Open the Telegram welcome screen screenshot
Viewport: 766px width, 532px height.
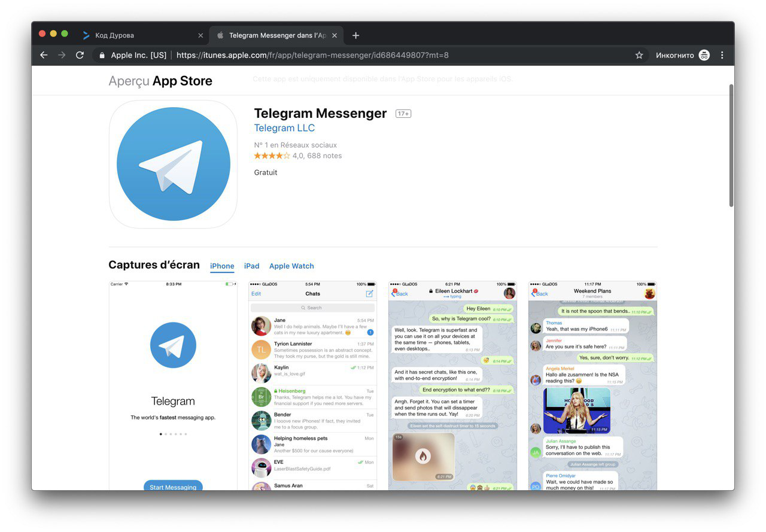[173, 385]
